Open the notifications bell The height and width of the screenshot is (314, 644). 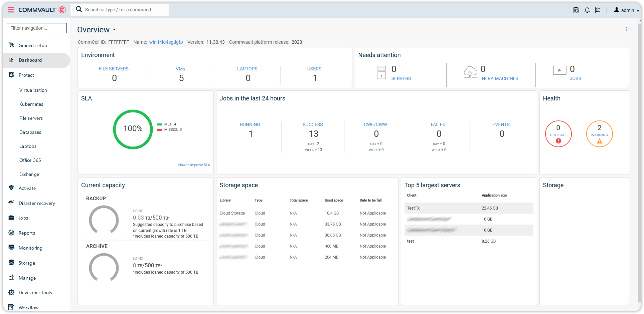587,10
